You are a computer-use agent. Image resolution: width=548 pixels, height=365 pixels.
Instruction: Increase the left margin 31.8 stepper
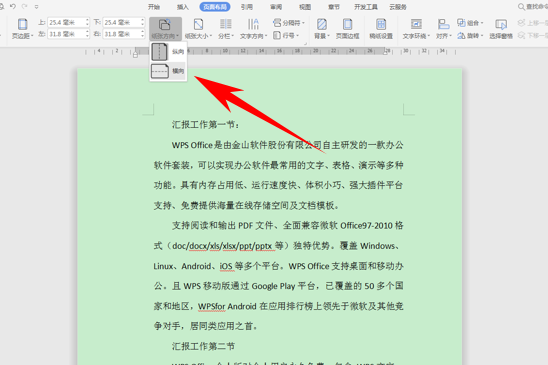87,32
